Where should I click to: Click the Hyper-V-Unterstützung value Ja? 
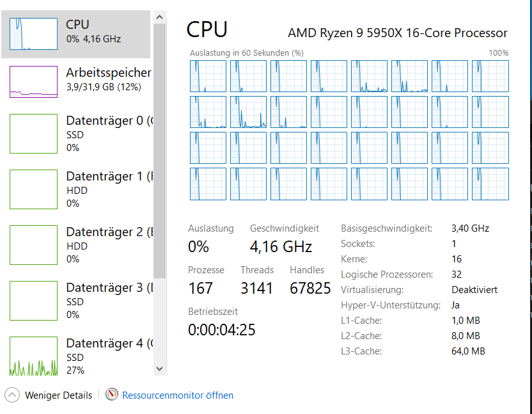coord(455,305)
